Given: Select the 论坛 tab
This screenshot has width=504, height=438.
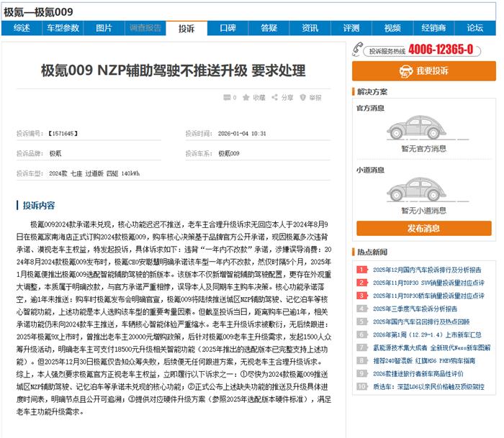Looking at the screenshot, I should 474,28.
